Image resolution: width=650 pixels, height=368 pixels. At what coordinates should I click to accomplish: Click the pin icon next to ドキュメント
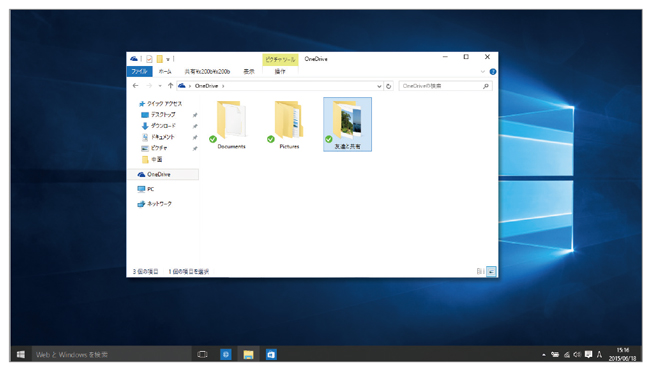click(x=195, y=137)
